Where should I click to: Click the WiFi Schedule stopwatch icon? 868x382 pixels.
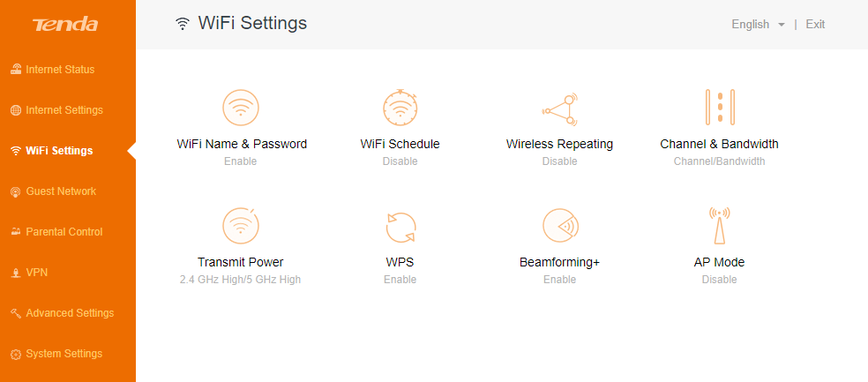click(400, 108)
